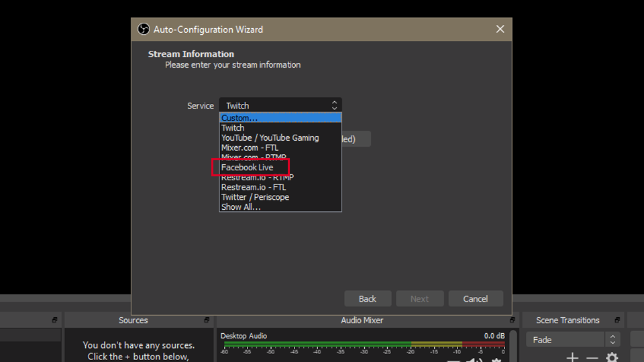Collapse the Service combo box showing Twitch
Image resolution: width=644 pixels, height=362 pixels.
coord(280,105)
